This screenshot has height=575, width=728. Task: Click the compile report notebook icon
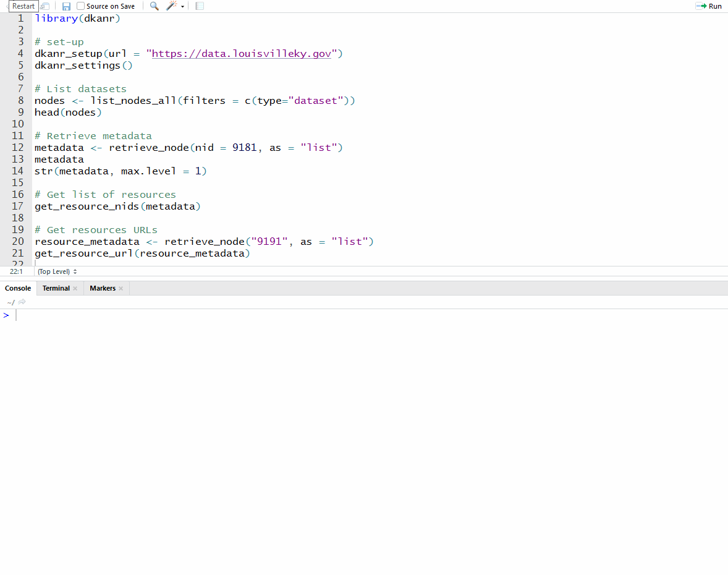point(200,6)
